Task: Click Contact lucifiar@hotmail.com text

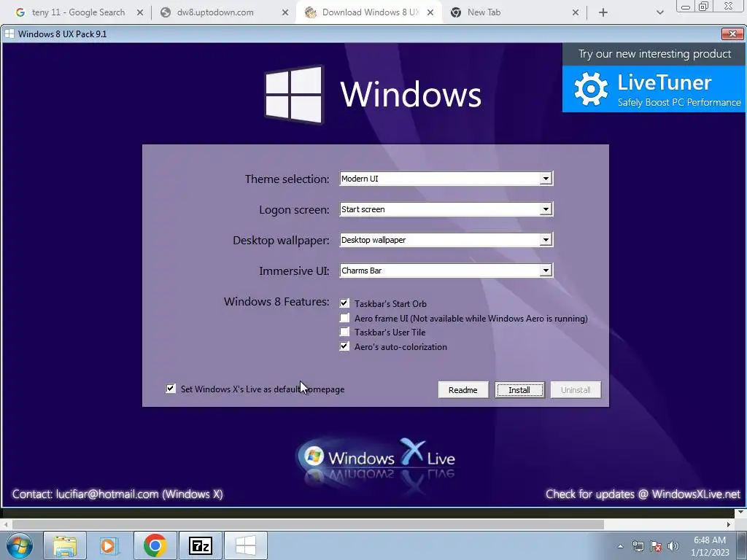Action: (x=117, y=494)
